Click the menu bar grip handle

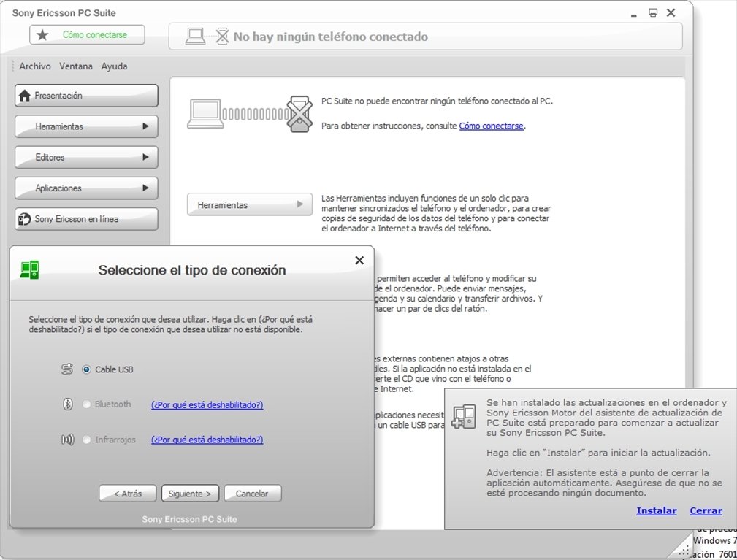click(12, 66)
